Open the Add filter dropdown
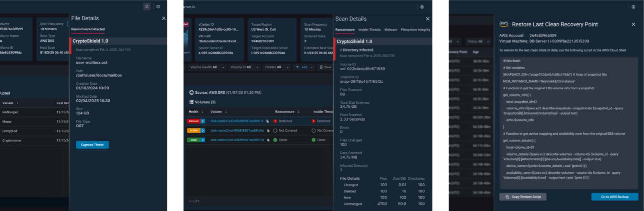644x211 pixels. point(304,67)
